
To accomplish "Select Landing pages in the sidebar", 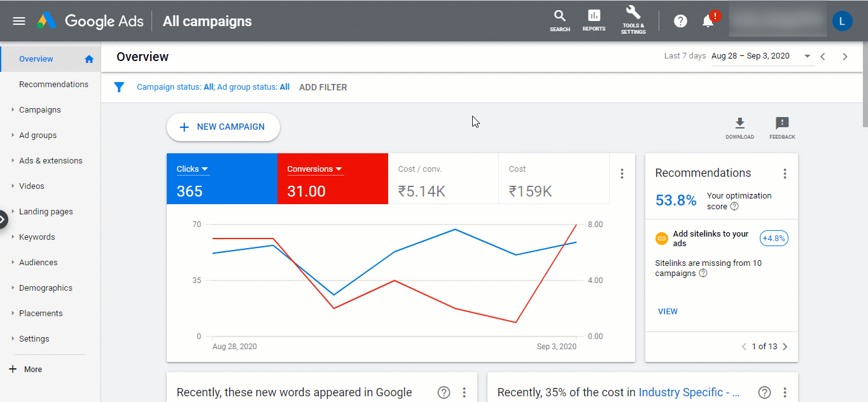I will pyautogui.click(x=46, y=211).
